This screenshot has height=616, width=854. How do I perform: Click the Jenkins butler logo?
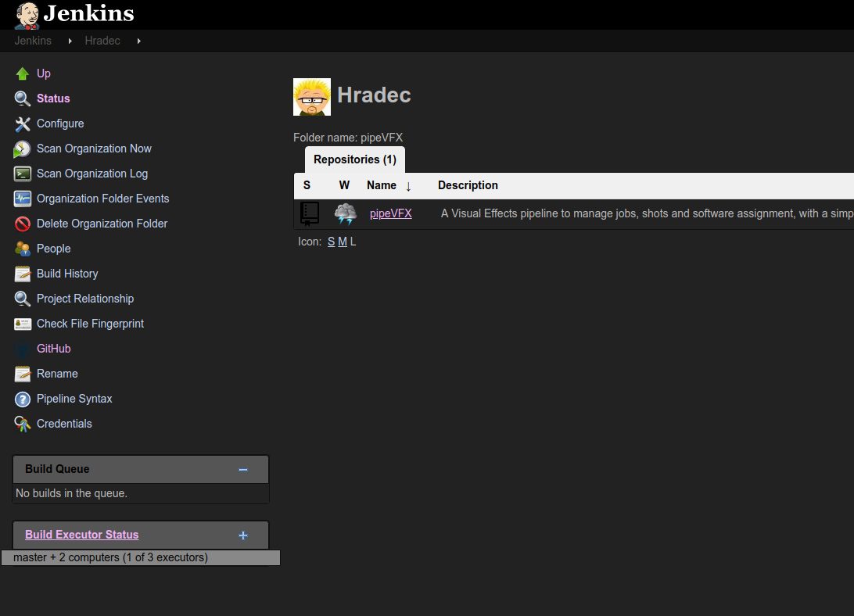[x=27, y=16]
